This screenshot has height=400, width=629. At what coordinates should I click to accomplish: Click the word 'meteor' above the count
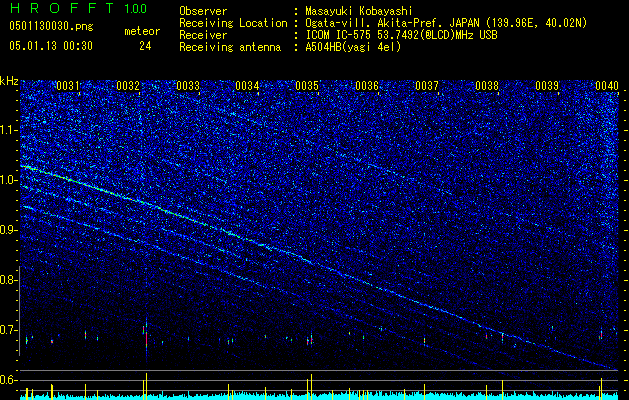[x=142, y=31]
